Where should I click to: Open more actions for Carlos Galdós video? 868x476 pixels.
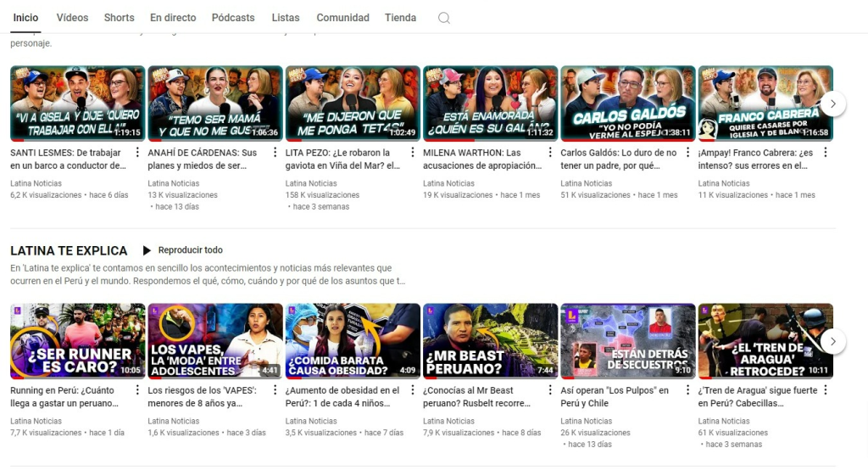tap(687, 153)
